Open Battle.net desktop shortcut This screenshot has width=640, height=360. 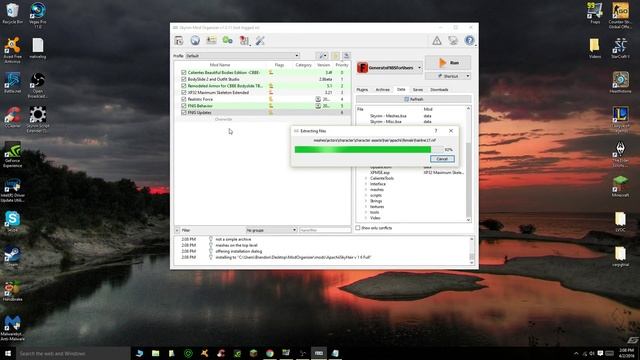(12, 83)
